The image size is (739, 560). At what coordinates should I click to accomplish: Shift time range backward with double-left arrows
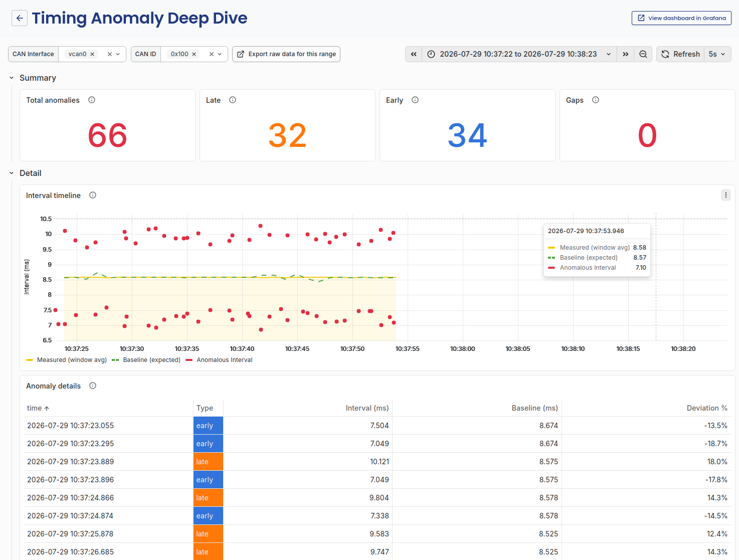(414, 54)
